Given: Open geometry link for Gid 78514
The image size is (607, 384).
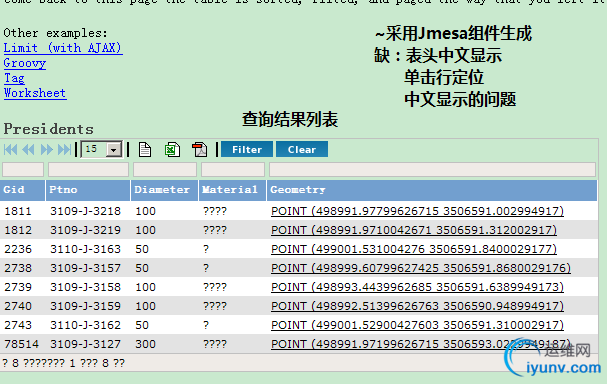Looking at the screenshot, I should click(421, 344).
